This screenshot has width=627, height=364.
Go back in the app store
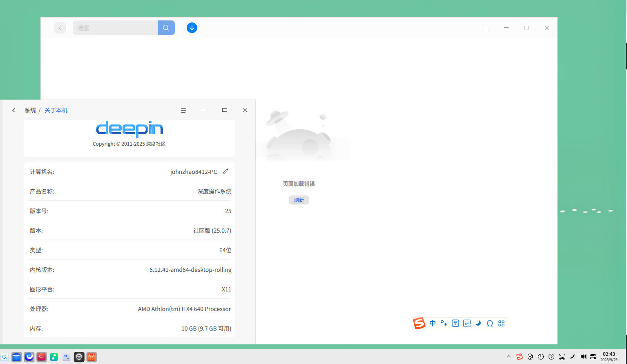(60, 28)
